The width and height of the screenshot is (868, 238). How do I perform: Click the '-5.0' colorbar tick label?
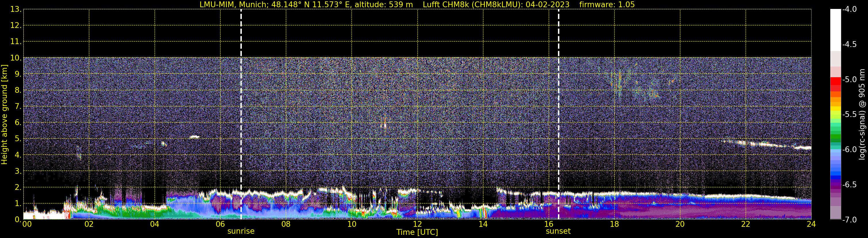(x=850, y=80)
